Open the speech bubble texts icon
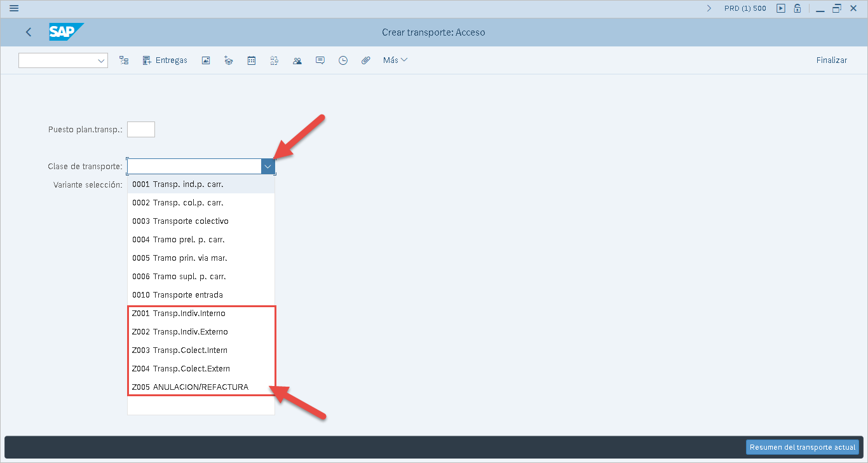 coord(320,60)
